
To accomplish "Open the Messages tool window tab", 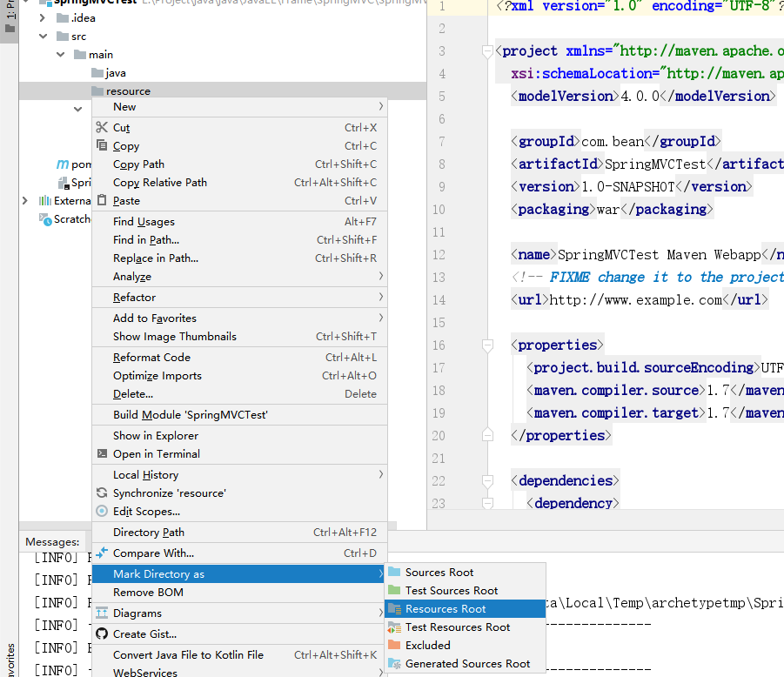I will [x=52, y=541].
